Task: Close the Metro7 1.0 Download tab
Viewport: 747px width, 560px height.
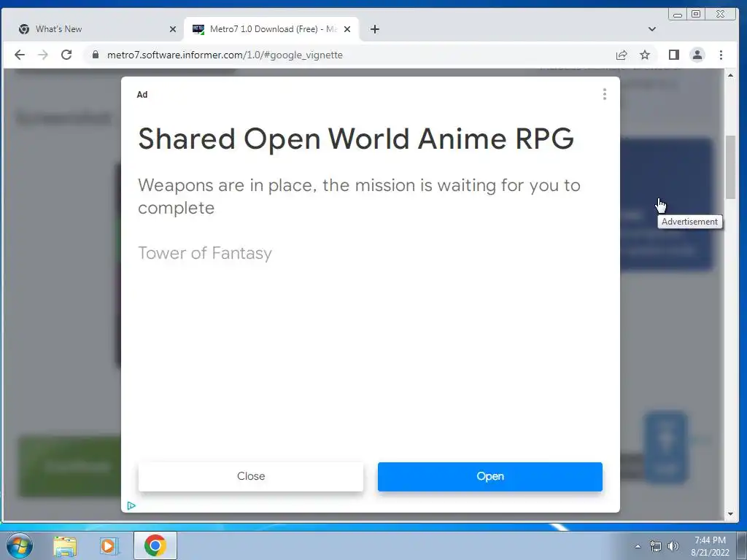Action: [347, 29]
